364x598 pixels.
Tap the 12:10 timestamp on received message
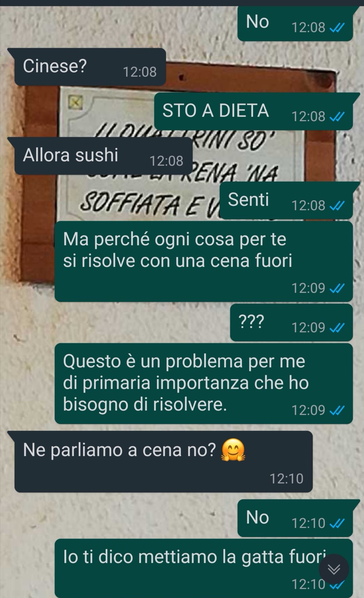click(286, 479)
